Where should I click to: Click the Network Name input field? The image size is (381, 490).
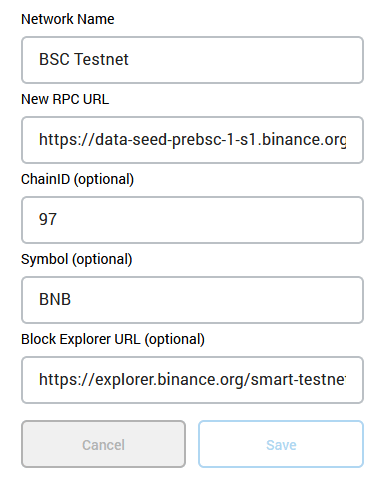192,60
